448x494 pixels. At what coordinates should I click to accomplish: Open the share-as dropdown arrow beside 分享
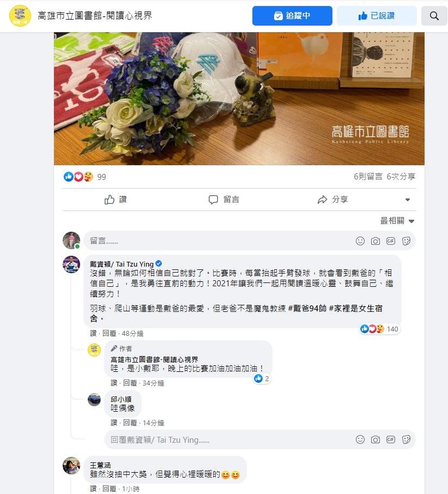(407, 200)
